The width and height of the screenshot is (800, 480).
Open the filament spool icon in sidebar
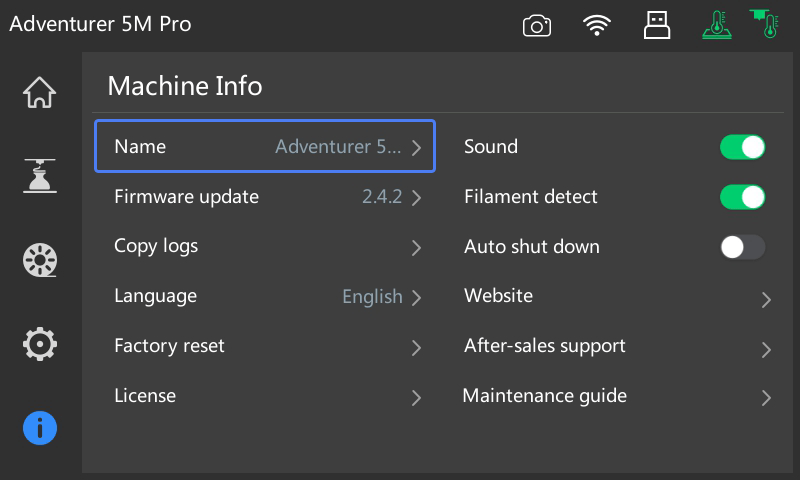point(39,260)
